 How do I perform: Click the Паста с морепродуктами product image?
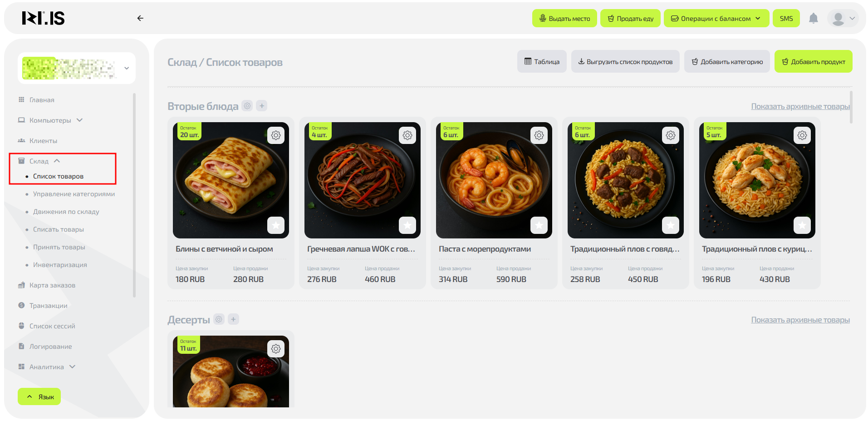pyautogui.click(x=494, y=180)
